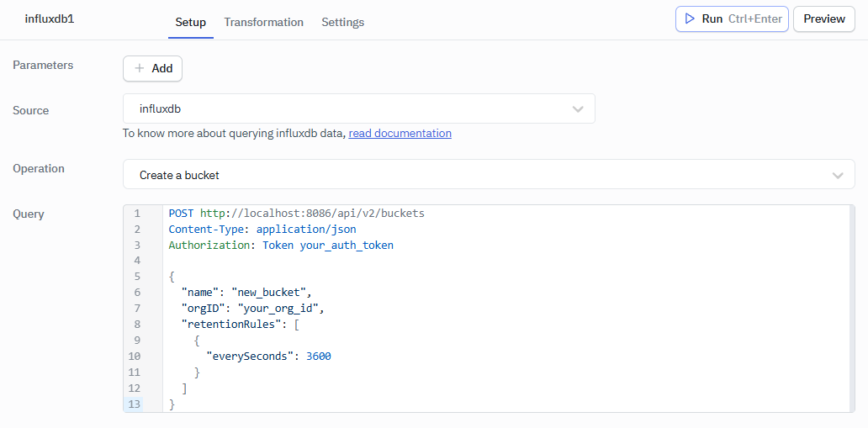Click the play icon to run query

coord(690,18)
